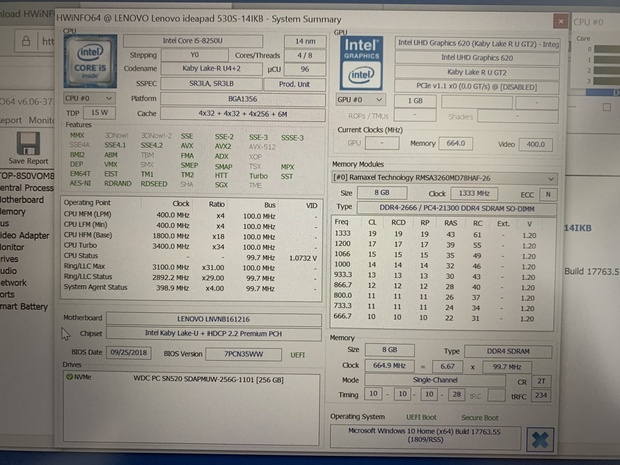The width and height of the screenshot is (620, 465).
Task: Select Network in the HWiNFO tree
Action: [x=13, y=283]
